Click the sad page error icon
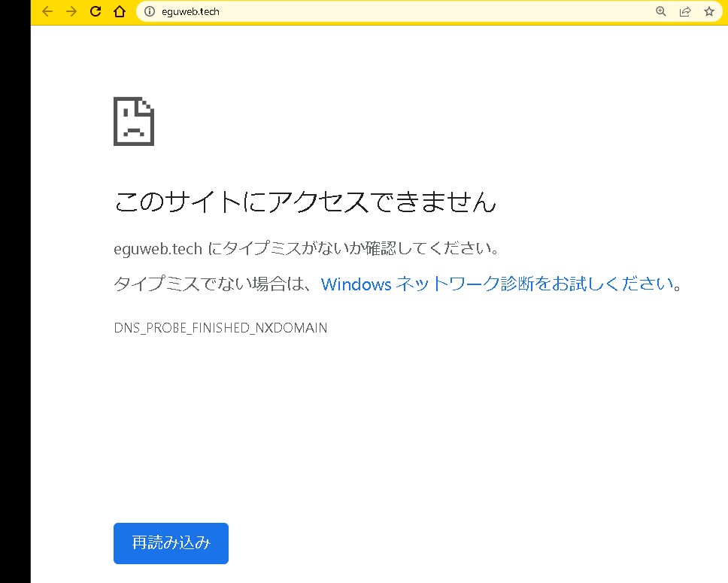This screenshot has height=583, width=728. pos(134,121)
